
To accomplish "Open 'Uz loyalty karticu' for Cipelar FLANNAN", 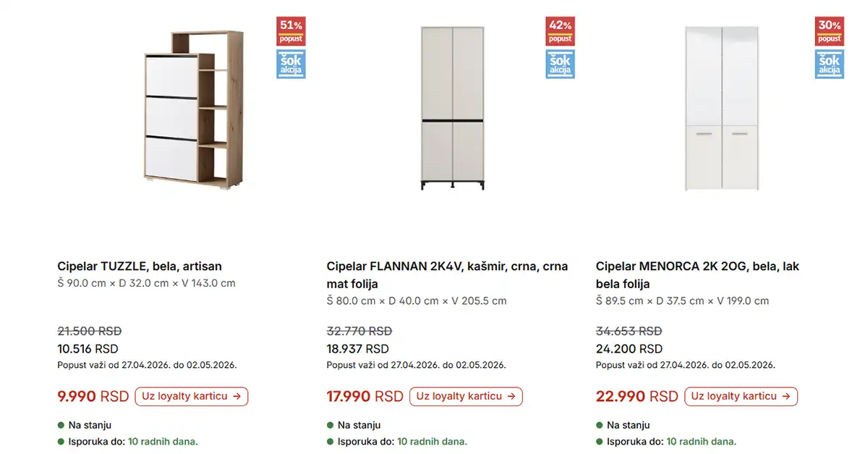I will pyautogui.click(x=466, y=396).
